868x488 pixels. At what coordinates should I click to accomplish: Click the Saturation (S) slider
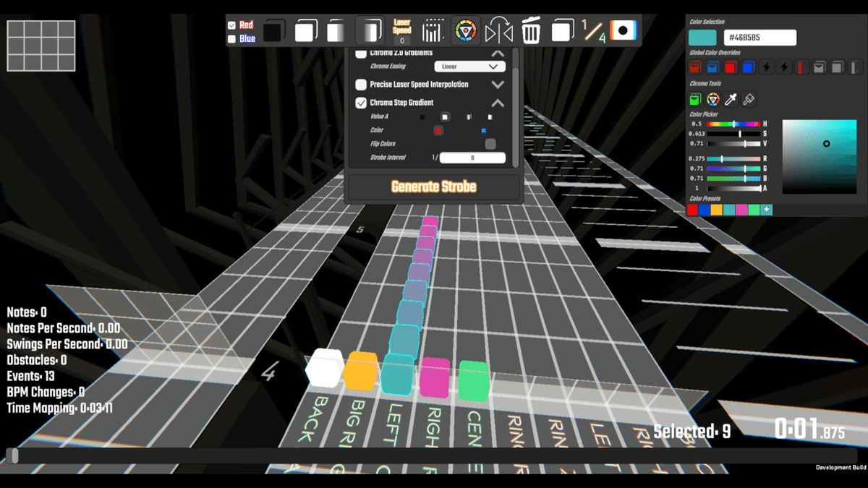pos(733,134)
